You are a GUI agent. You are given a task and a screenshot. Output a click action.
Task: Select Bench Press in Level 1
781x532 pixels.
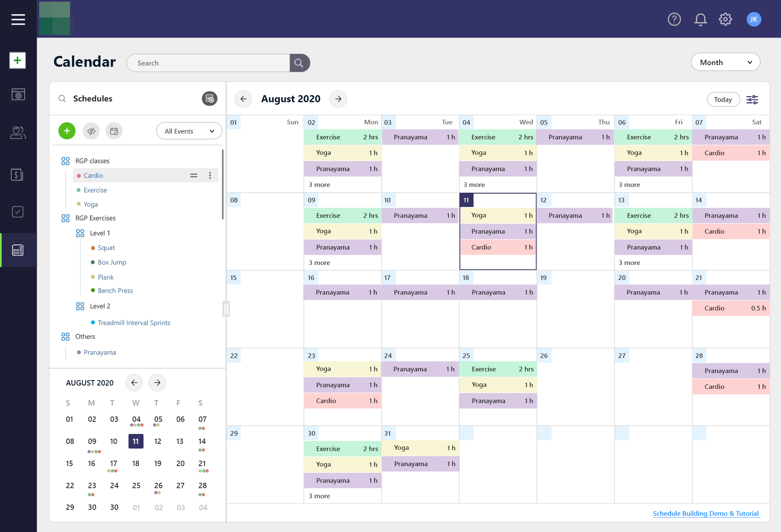tap(115, 291)
